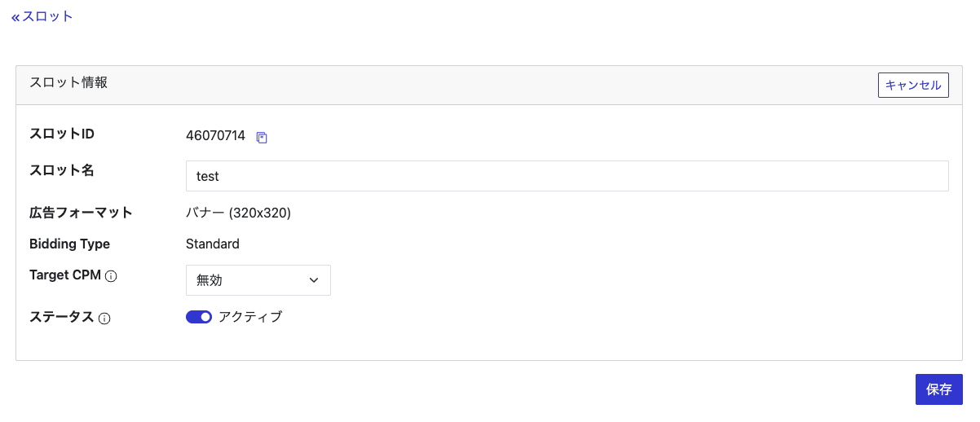Save changes with the 保存 button
The width and height of the screenshot is (980, 422).
938,389
